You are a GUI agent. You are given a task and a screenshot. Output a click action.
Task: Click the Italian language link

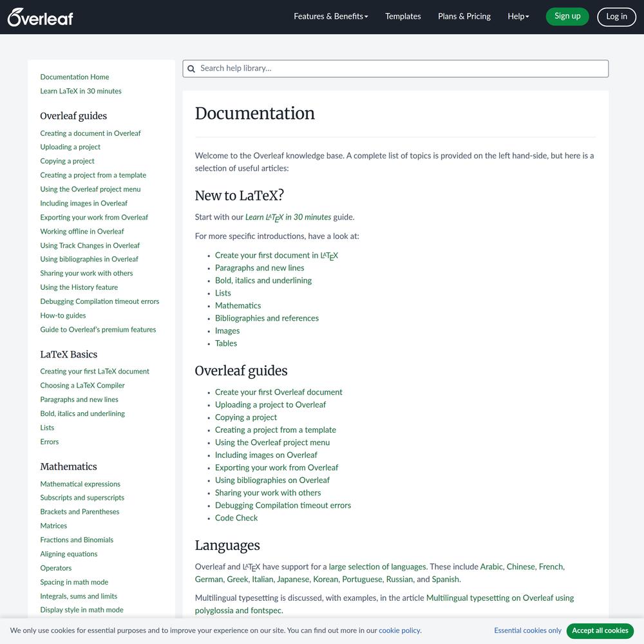[x=262, y=579]
